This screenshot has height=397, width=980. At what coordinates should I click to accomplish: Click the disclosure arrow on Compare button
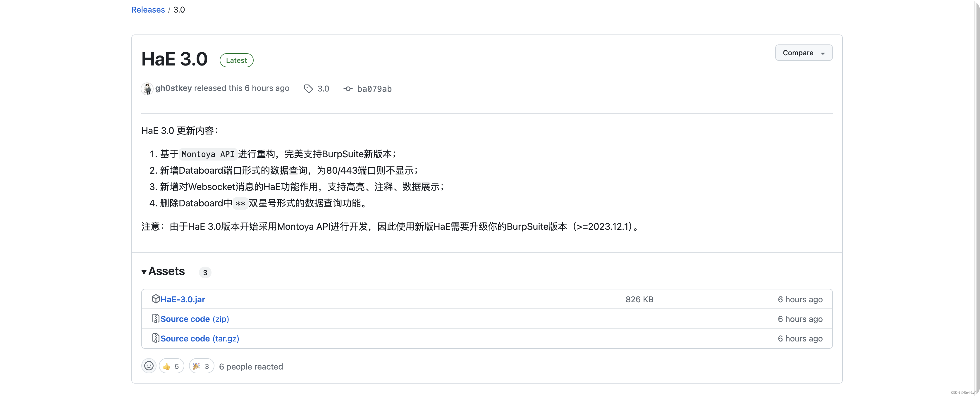pyautogui.click(x=823, y=53)
